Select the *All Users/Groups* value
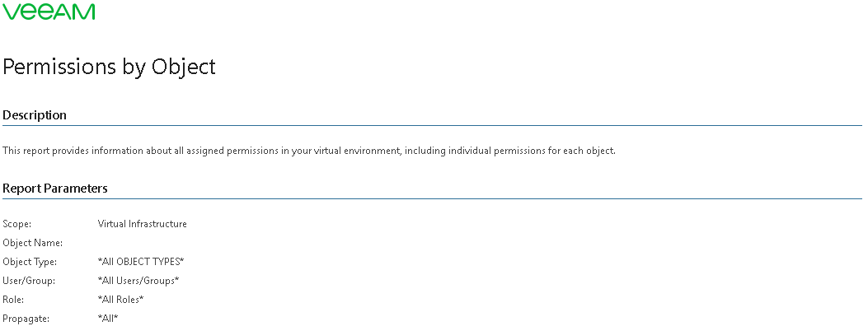Viewport: 868px width, 326px height. 138,281
